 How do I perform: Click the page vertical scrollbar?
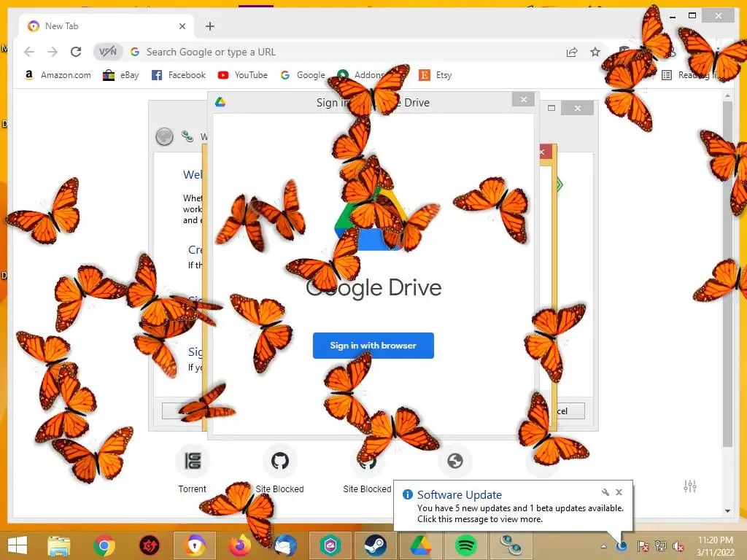(x=727, y=274)
